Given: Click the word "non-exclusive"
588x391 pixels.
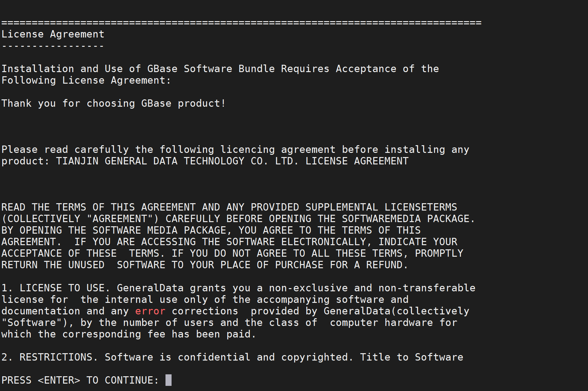Looking at the screenshot, I should click(x=308, y=288).
